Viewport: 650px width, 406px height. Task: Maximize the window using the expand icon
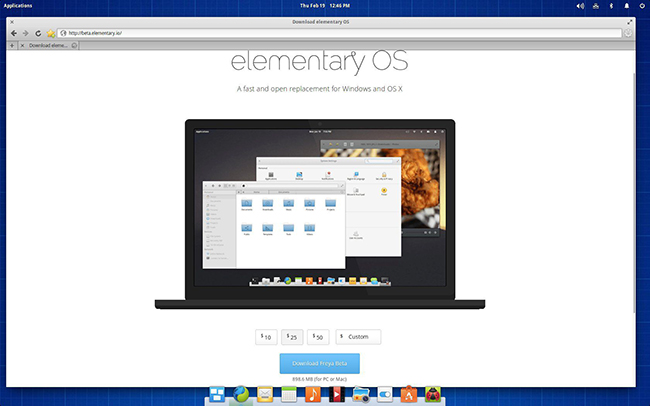pyautogui.click(x=630, y=22)
